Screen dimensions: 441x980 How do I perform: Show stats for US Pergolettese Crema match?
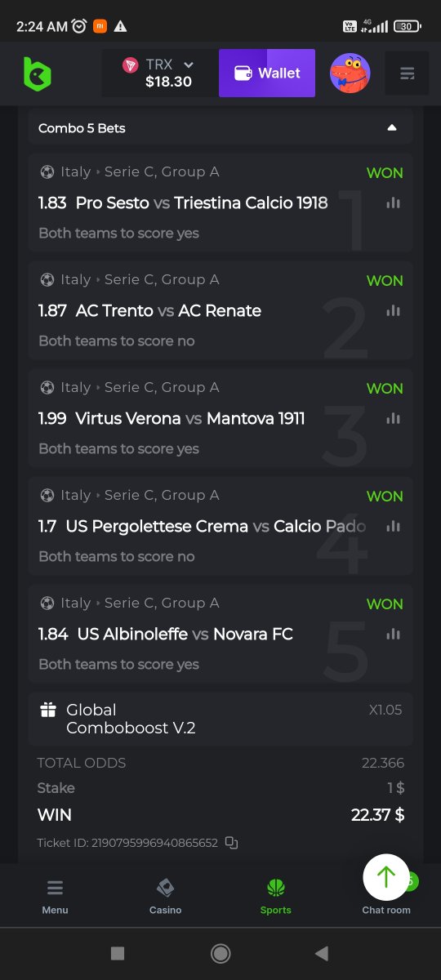pyautogui.click(x=394, y=526)
